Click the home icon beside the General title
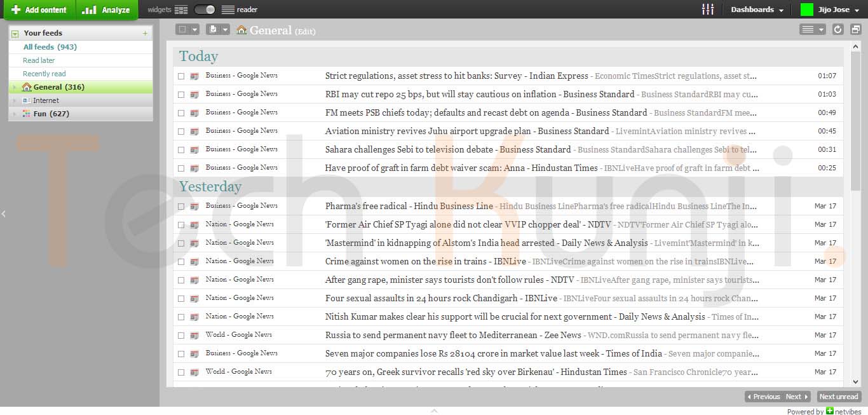The image size is (868, 415). pyautogui.click(x=241, y=30)
